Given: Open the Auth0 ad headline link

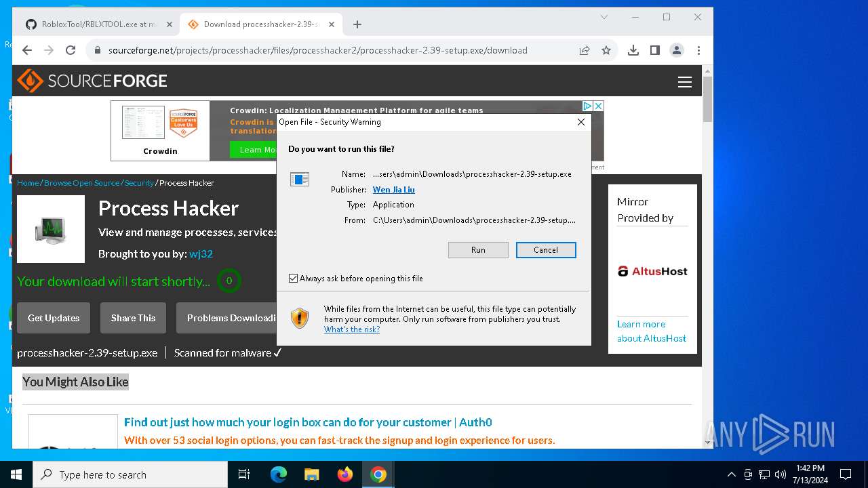Looking at the screenshot, I should (x=308, y=422).
